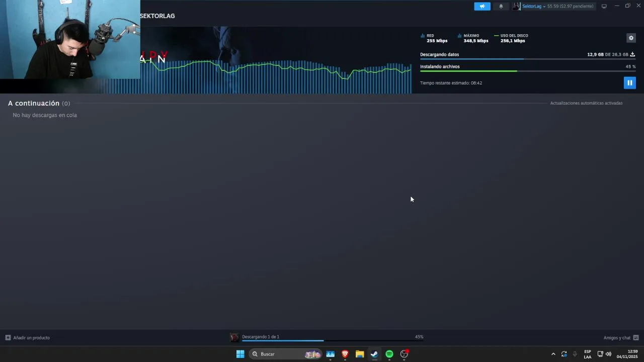
Task: Click the SektorLag profile avatar
Action: (x=516, y=6)
